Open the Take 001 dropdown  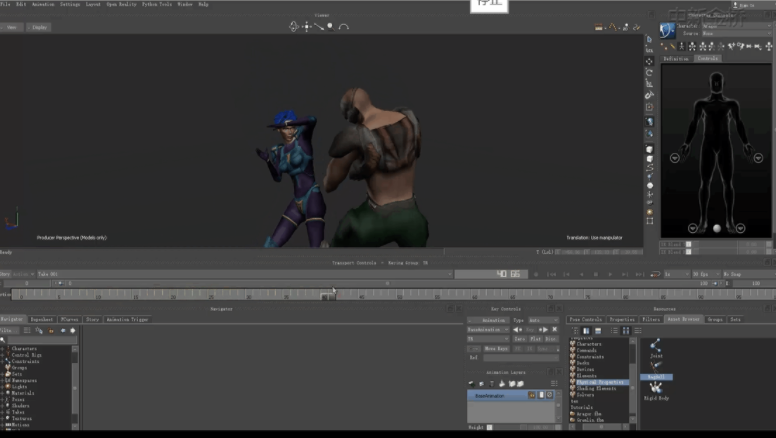(x=245, y=274)
